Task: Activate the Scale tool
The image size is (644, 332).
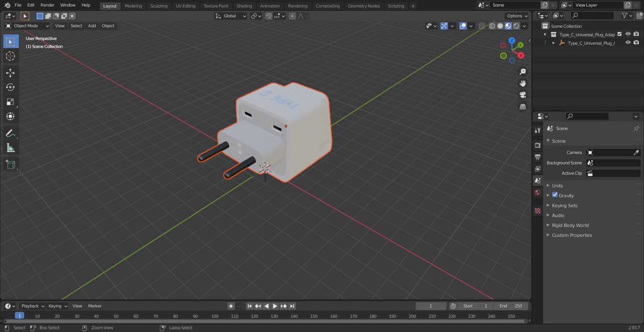Action: (x=10, y=102)
